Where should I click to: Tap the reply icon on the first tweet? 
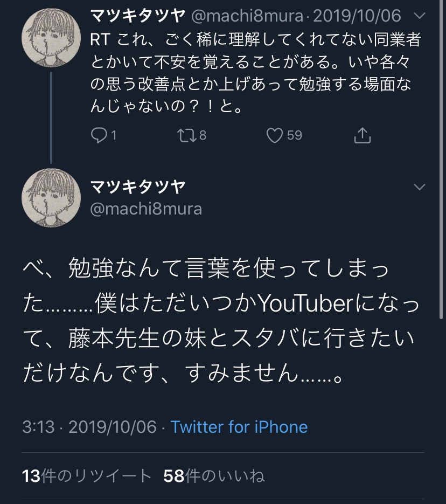coord(99,135)
